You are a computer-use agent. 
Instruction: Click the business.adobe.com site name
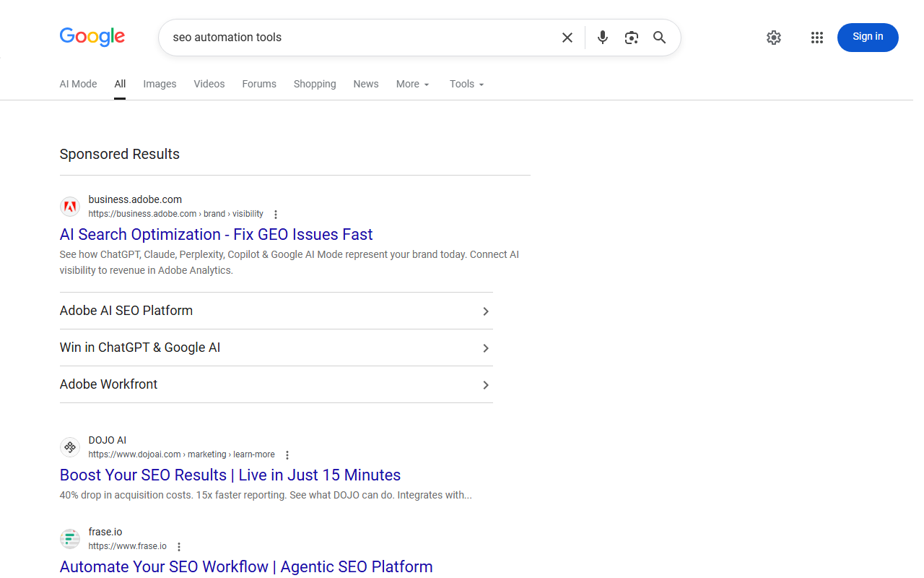coord(135,199)
